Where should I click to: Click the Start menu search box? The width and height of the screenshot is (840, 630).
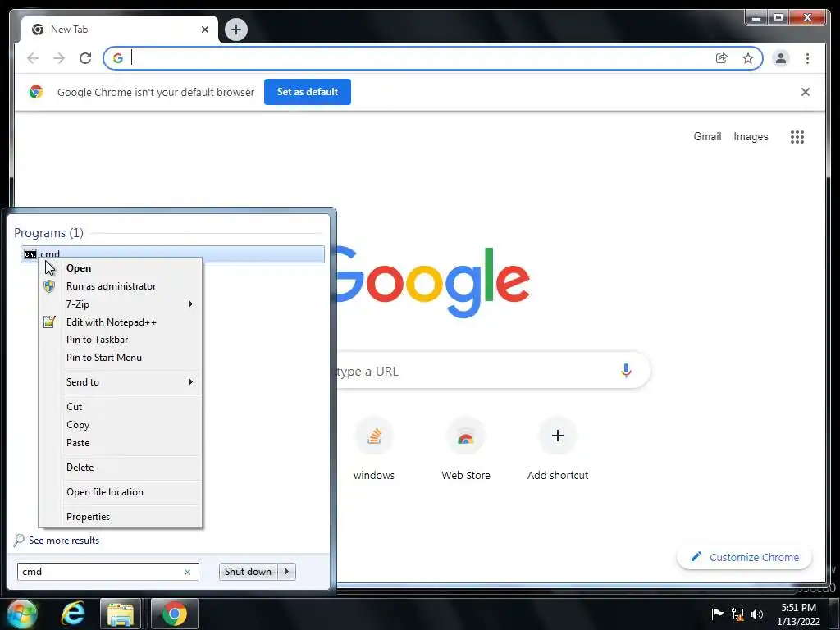pyautogui.click(x=107, y=572)
